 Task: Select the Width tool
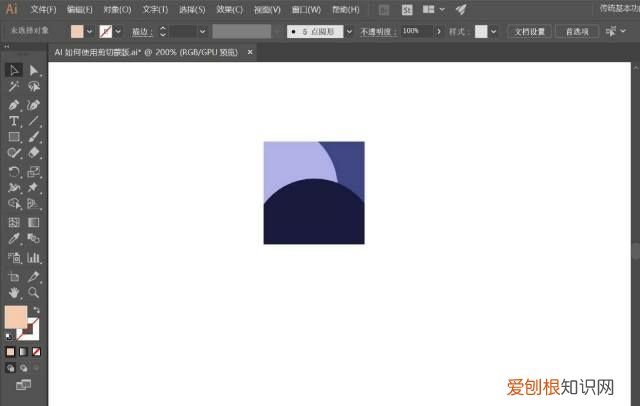(x=14, y=188)
